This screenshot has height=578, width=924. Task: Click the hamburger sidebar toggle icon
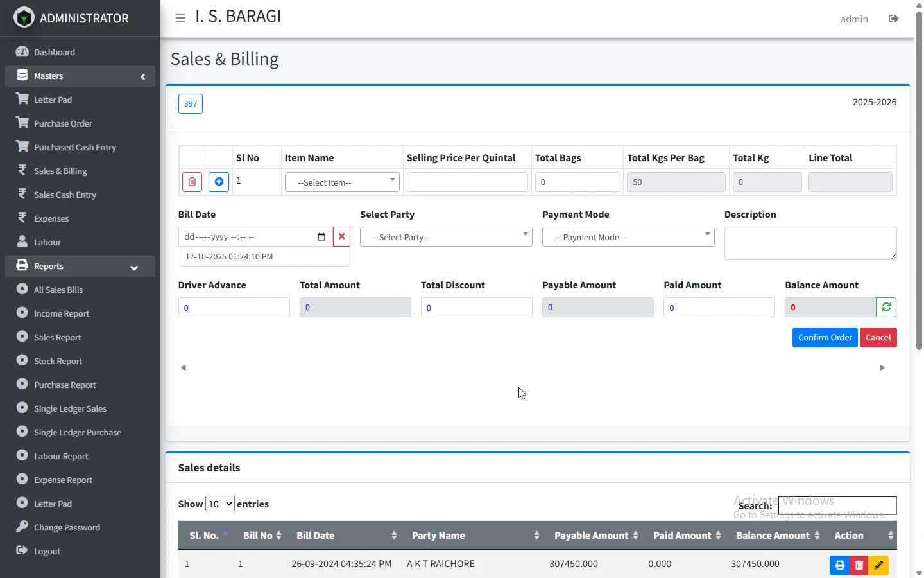180,18
